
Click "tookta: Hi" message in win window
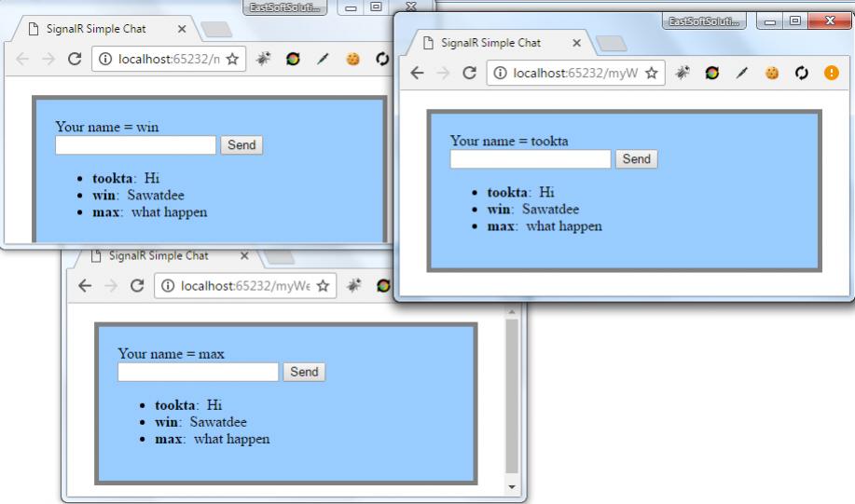click(126, 178)
